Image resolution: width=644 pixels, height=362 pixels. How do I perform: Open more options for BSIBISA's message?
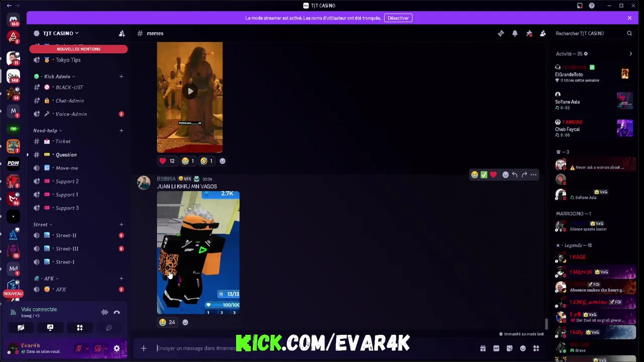tap(534, 174)
